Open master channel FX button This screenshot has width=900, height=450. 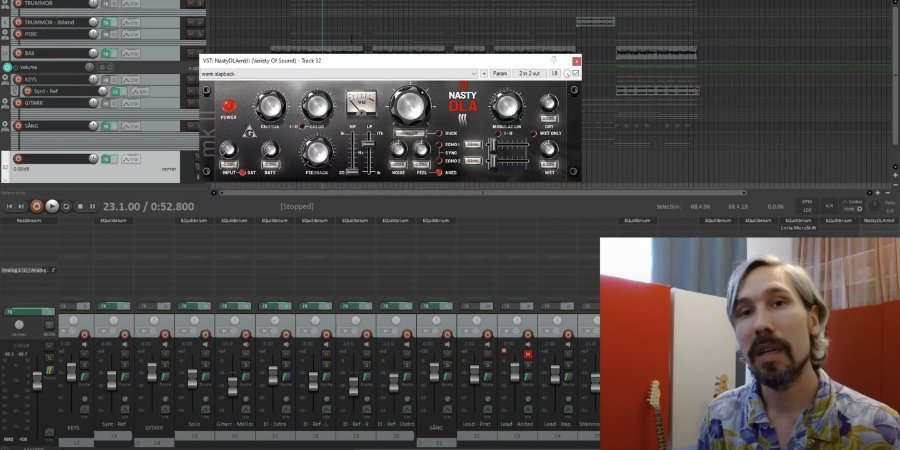point(24,312)
